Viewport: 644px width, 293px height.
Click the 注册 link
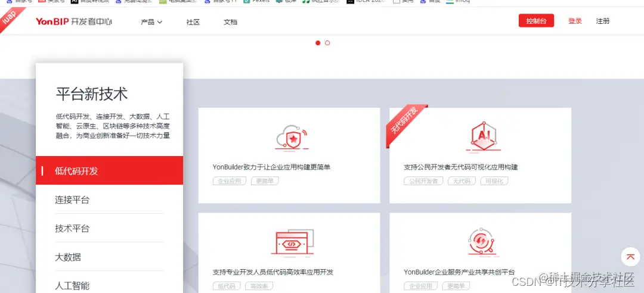point(602,21)
